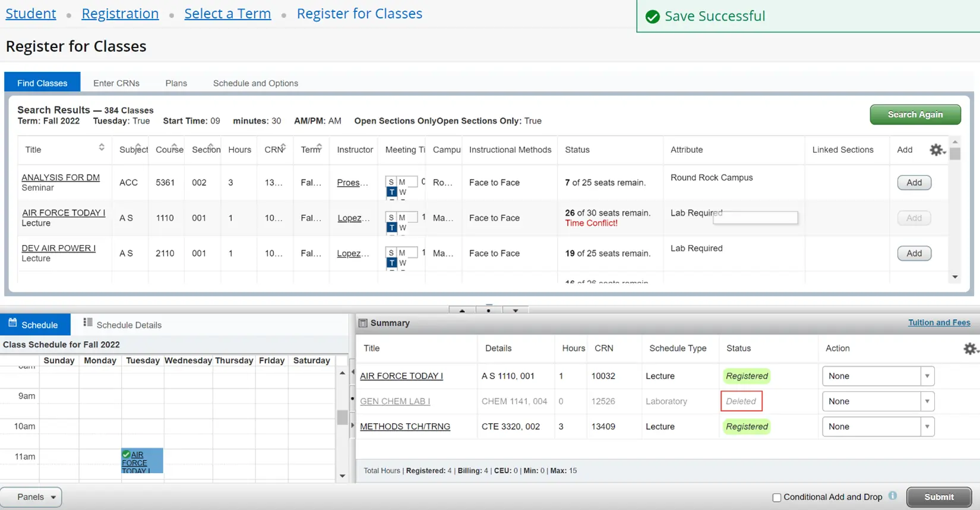Click the schedule calendar scrollbar thumb
This screenshot has width=980, height=510.
tap(342, 417)
